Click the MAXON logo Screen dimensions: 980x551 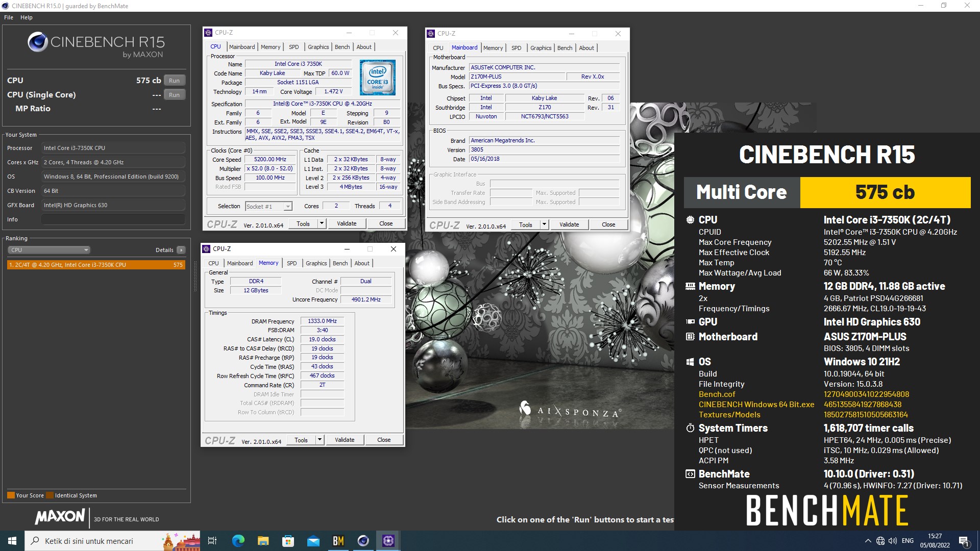(x=60, y=516)
